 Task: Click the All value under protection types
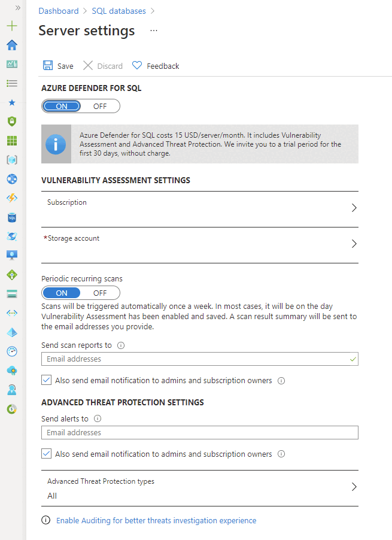52,496
